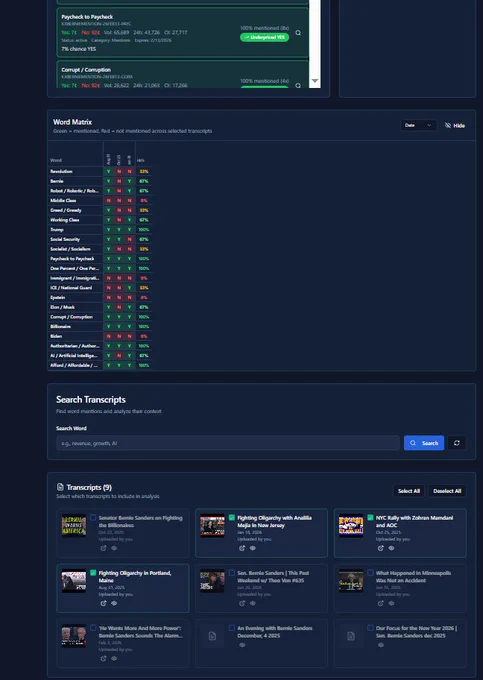
Task: View Theo Von transcript via eye icon
Action: [253, 603]
